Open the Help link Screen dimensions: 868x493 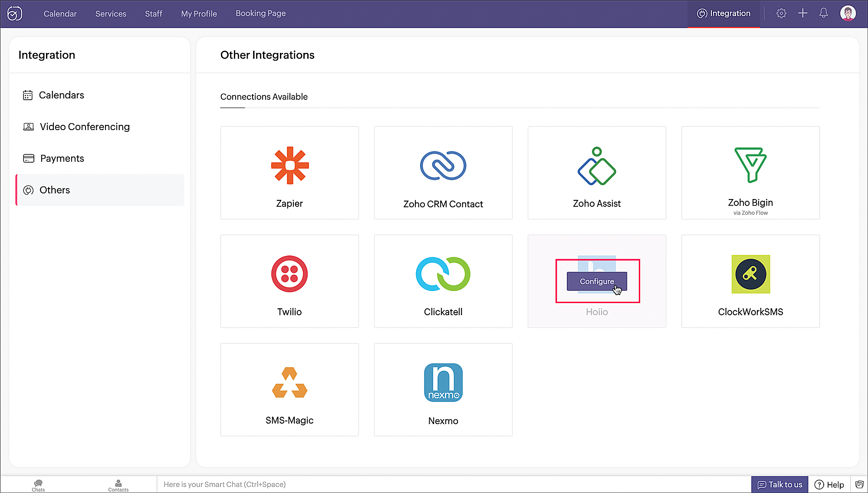[x=829, y=484]
